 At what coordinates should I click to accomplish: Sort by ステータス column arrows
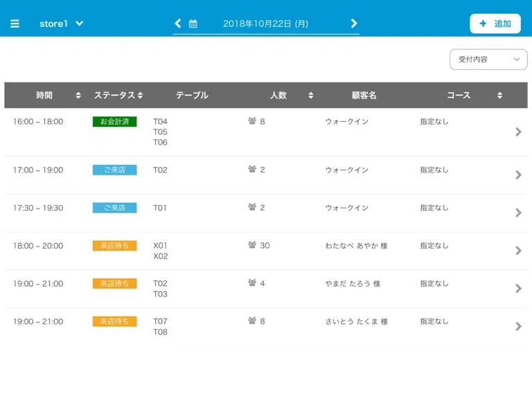pos(140,96)
